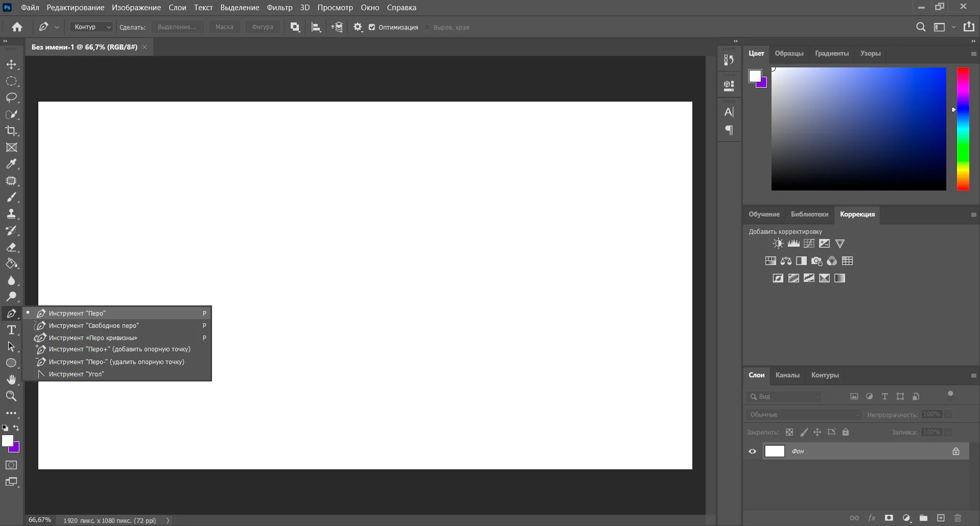Open the Вид layer filter dropdown
980x526 pixels.
(x=783, y=397)
